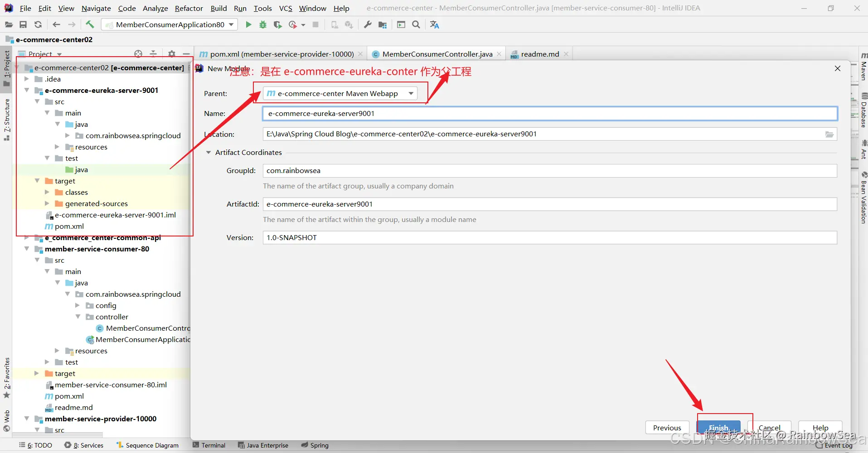This screenshot has height=453, width=868.
Task: Click the Build Project hammer icon
Action: 90,24
